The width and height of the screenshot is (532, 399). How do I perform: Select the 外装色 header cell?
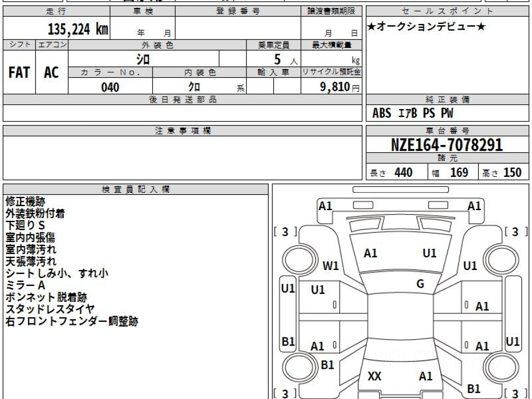157,45
